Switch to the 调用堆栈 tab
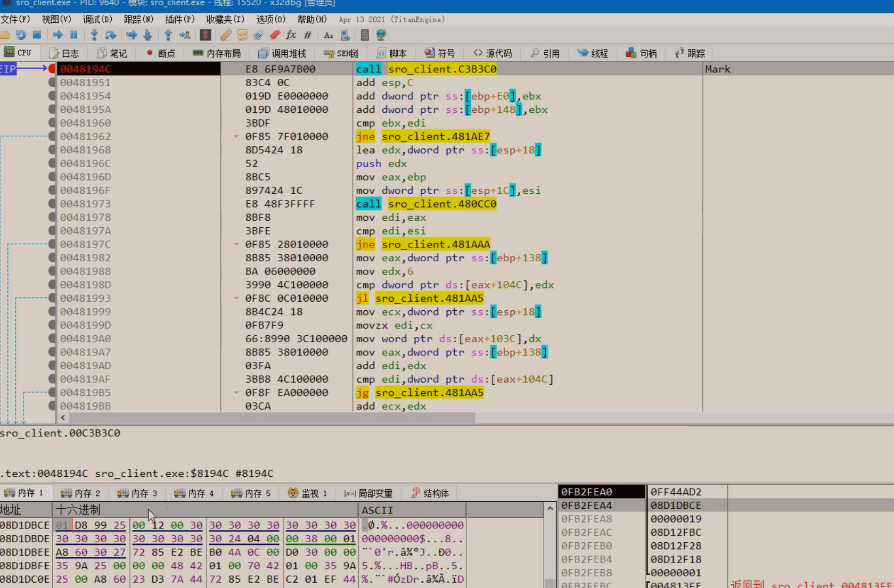Viewport: 894px width, 588px height. [x=282, y=53]
